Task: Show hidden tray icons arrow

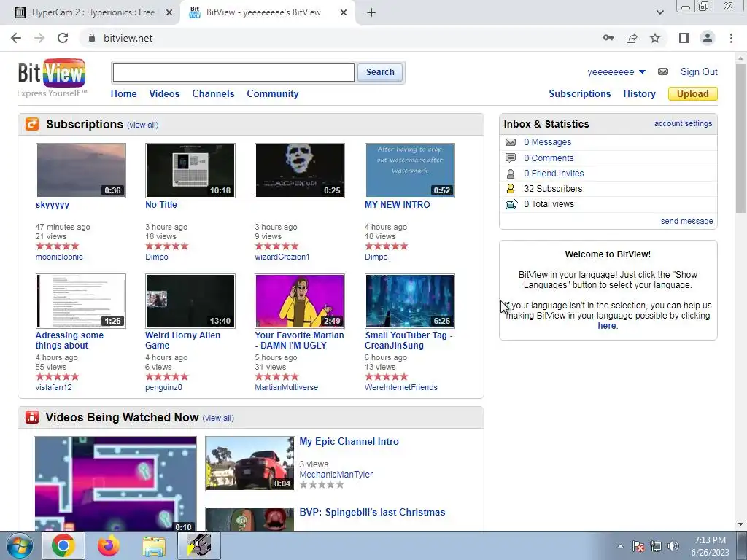Action: (x=620, y=546)
